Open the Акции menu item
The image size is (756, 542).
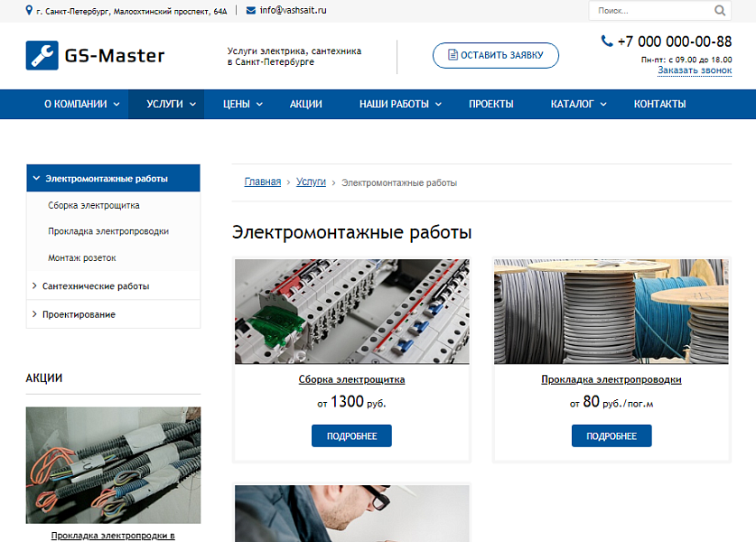point(306,104)
